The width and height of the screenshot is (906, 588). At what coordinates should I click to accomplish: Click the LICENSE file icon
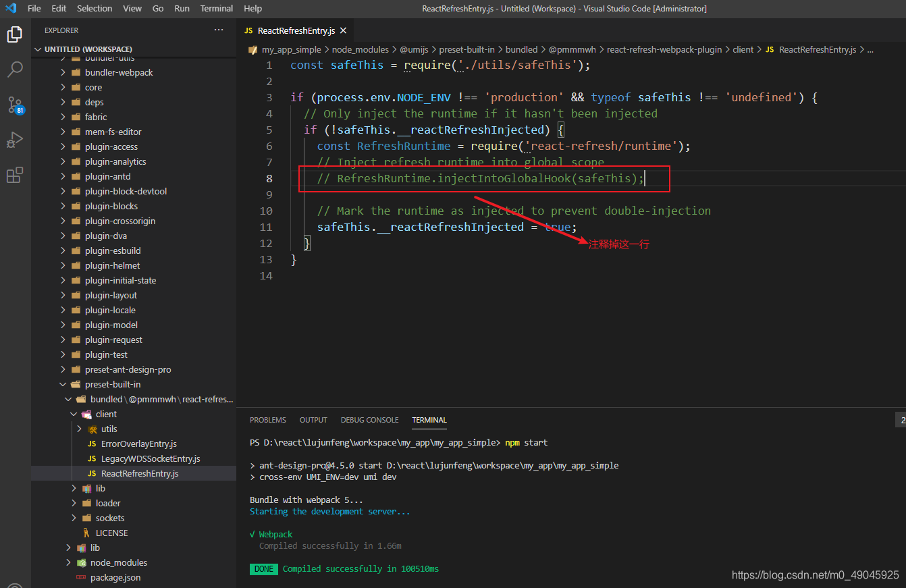86,533
